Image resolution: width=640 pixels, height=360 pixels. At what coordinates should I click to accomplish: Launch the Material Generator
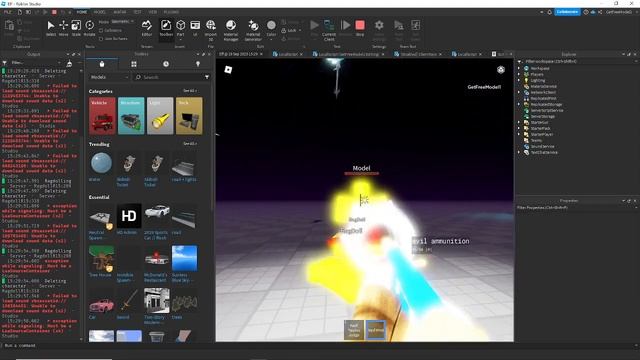[x=253, y=30]
